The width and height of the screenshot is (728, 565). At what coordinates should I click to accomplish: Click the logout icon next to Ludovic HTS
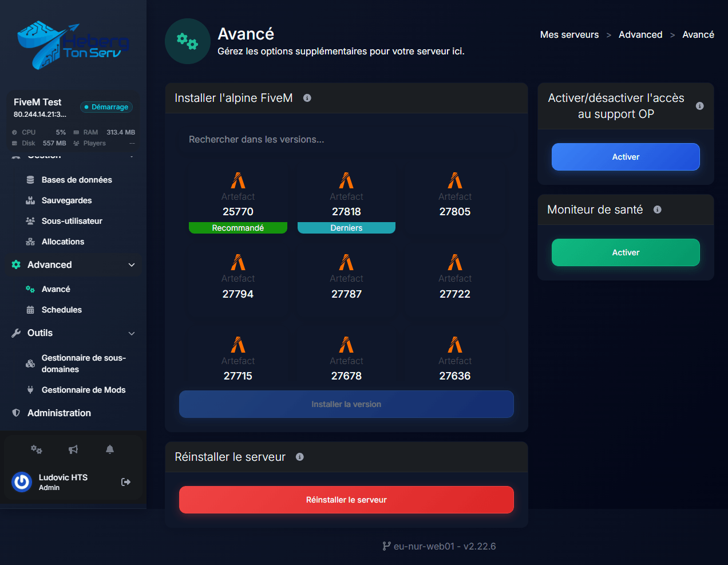click(126, 482)
